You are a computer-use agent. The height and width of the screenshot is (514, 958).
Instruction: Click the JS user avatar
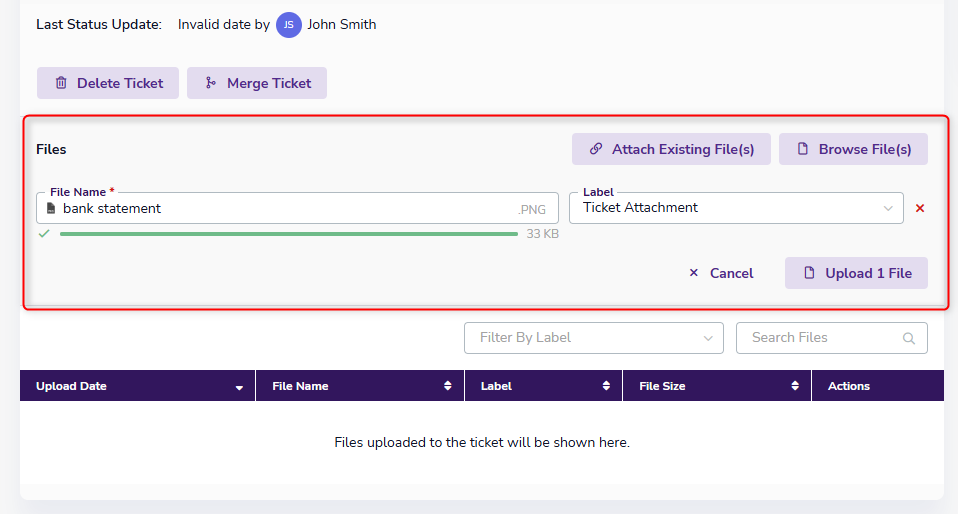click(289, 25)
